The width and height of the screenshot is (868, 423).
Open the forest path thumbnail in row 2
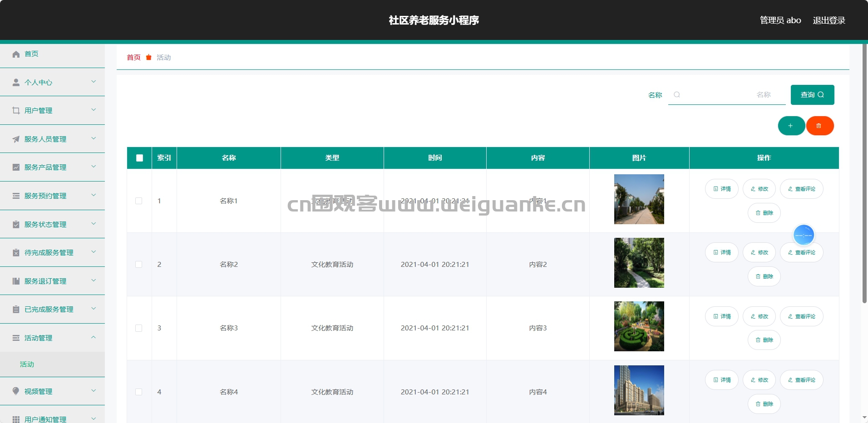coord(639,263)
